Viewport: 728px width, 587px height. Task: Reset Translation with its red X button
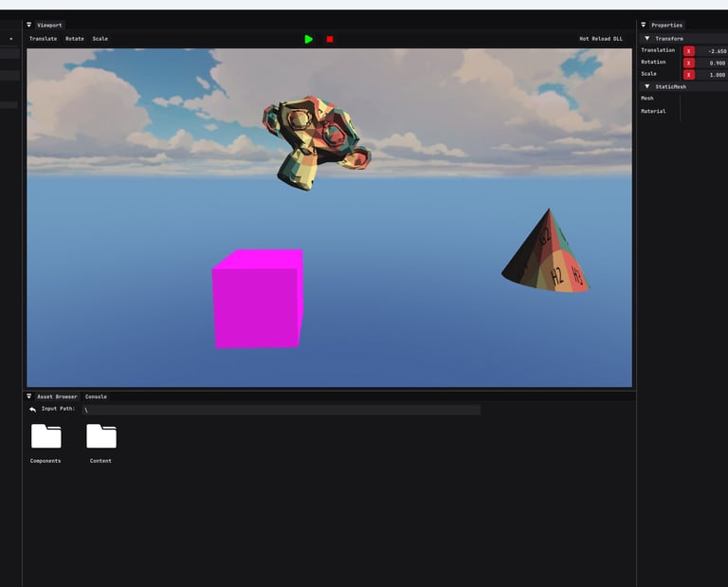[688, 51]
